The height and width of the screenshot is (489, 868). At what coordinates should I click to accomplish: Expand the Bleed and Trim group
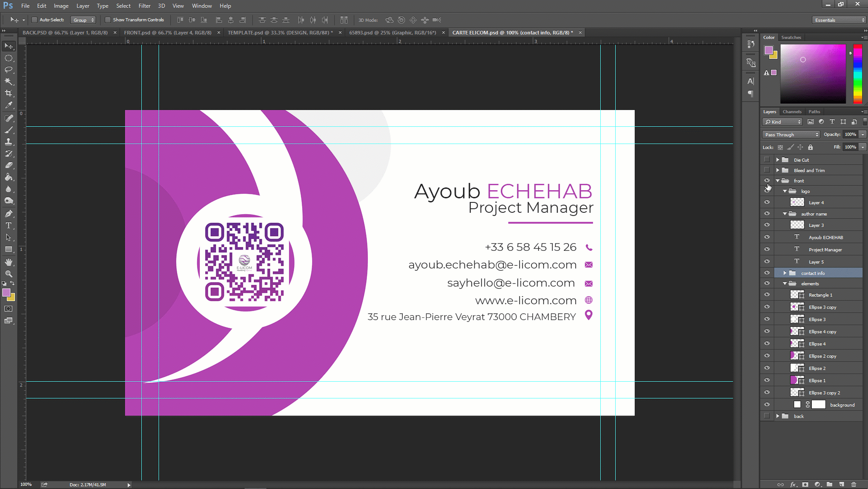[778, 170]
